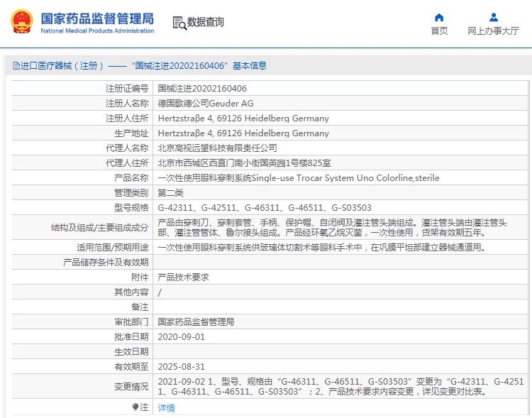Viewport: 532px width, 418px height.
Task: Select 德国歌德公司Geuder AG registrant name
Action: point(206,104)
